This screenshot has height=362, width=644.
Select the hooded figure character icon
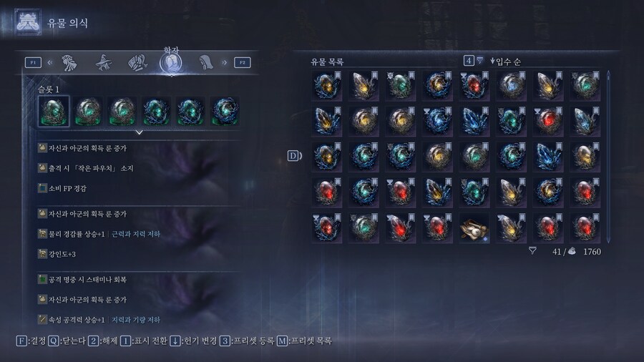[206, 62]
